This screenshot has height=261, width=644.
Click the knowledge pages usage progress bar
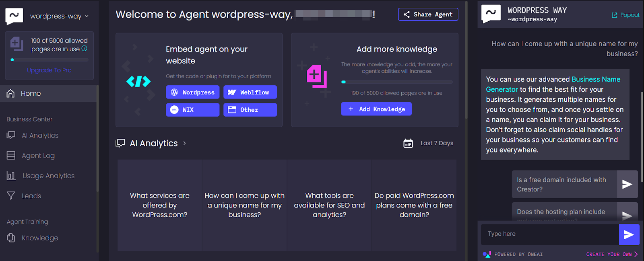[397, 82]
